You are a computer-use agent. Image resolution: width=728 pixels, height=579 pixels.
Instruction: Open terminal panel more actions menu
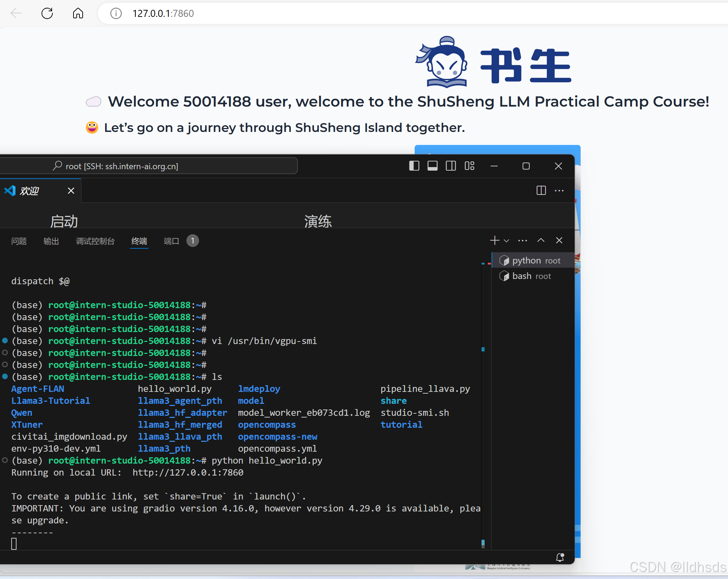click(x=523, y=241)
